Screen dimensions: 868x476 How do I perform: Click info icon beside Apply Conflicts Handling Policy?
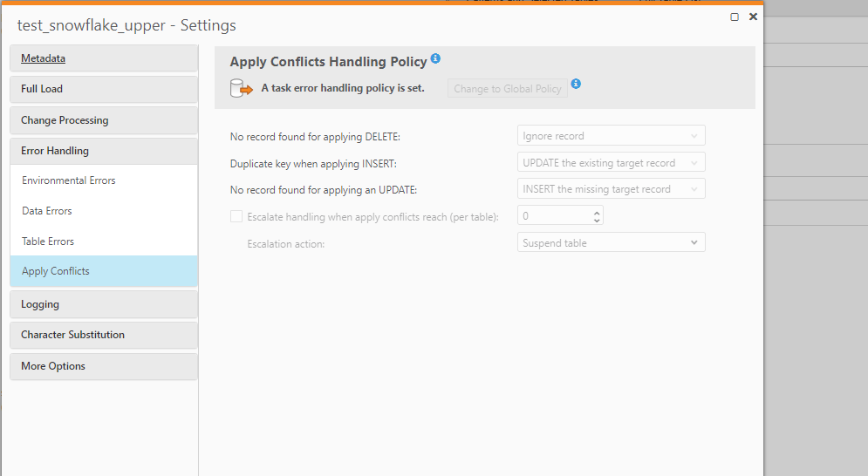pos(435,59)
